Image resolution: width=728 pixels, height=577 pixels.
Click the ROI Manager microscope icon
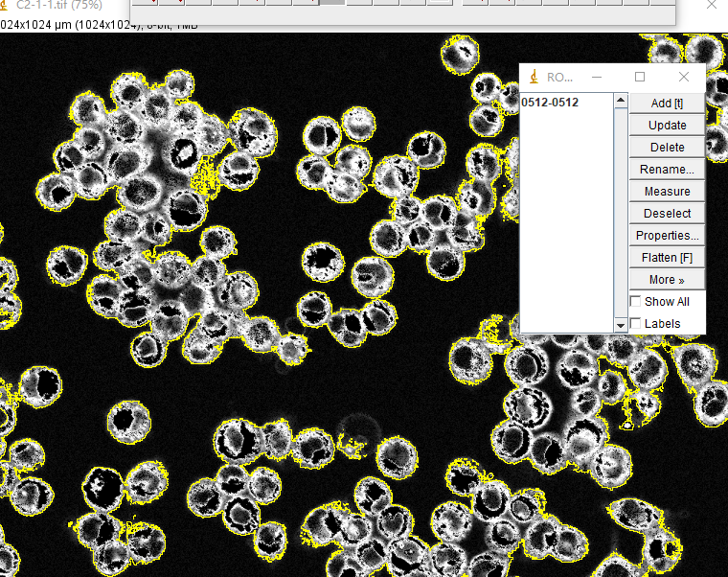pos(534,77)
